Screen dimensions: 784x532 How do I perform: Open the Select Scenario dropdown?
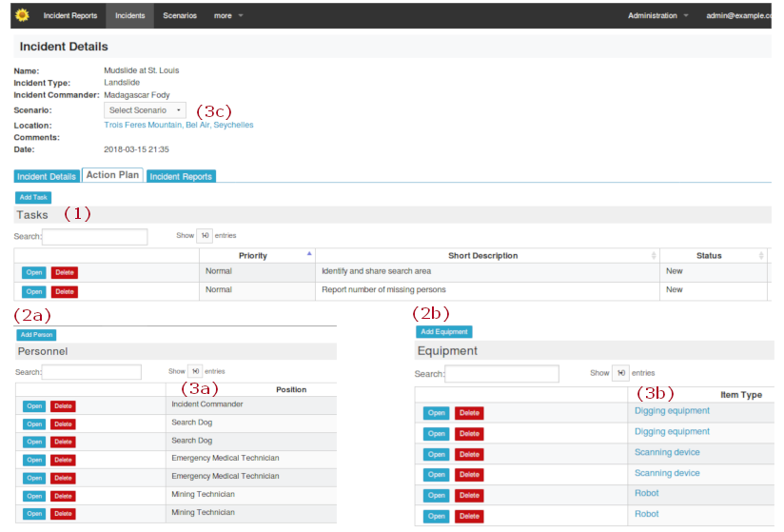pyautogui.click(x=145, y=110)
